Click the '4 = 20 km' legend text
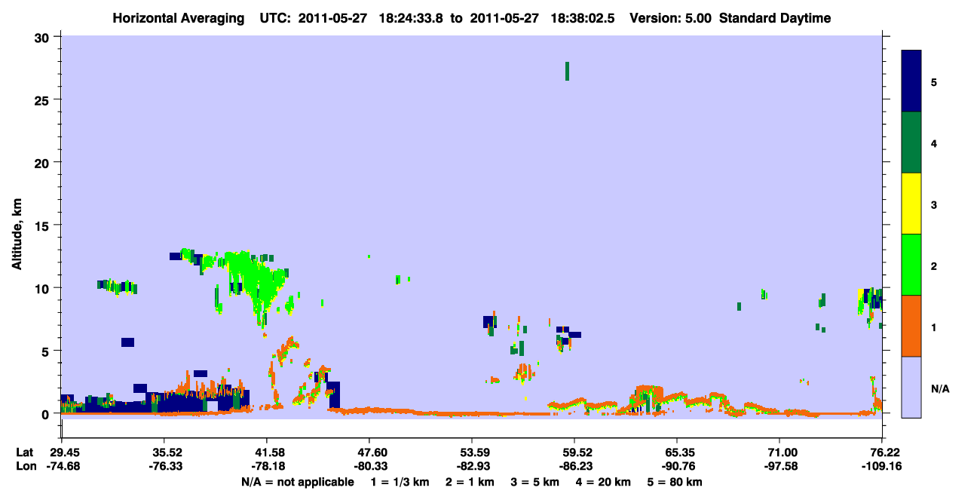Viewport: 980px width, 503px height. [x=603, y=482]
